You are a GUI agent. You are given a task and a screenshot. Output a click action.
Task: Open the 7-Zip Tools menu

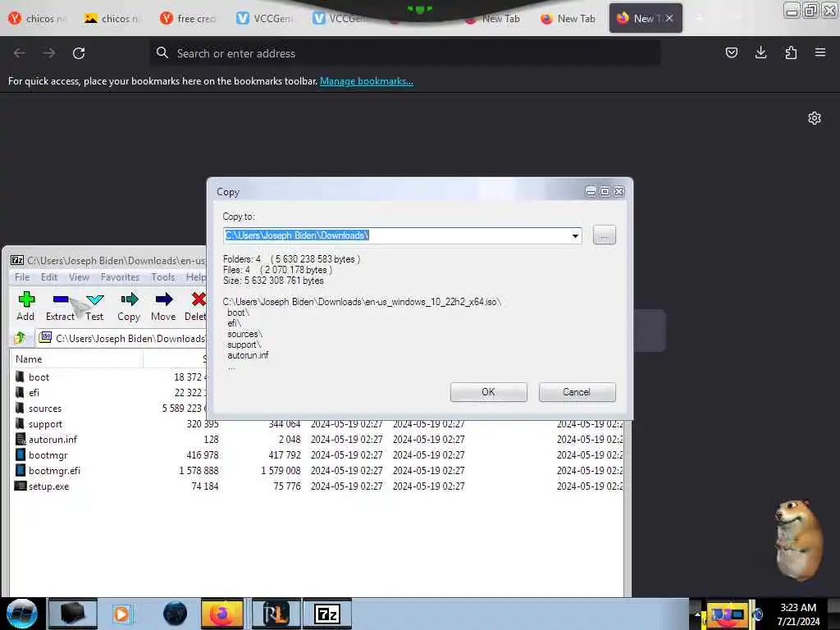click(163, 277)
